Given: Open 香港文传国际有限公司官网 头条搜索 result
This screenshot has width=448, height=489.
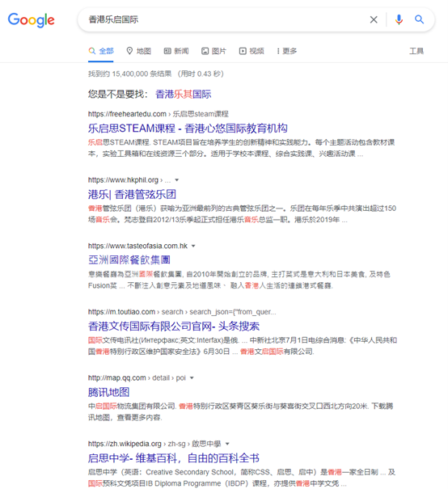Looking at the screenshot, I should pyautogui.click(x=174, y=326).
